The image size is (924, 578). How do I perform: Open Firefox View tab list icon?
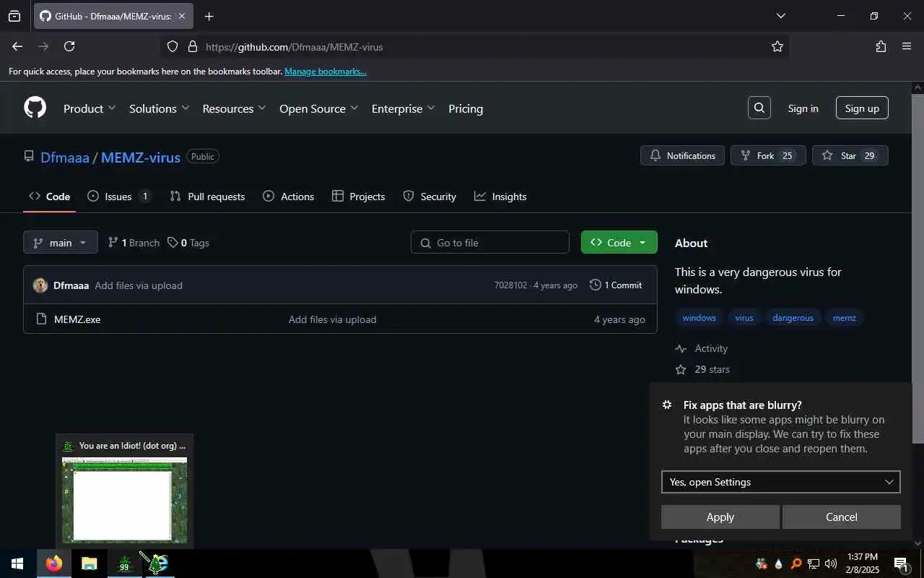(x=14, y=16)
